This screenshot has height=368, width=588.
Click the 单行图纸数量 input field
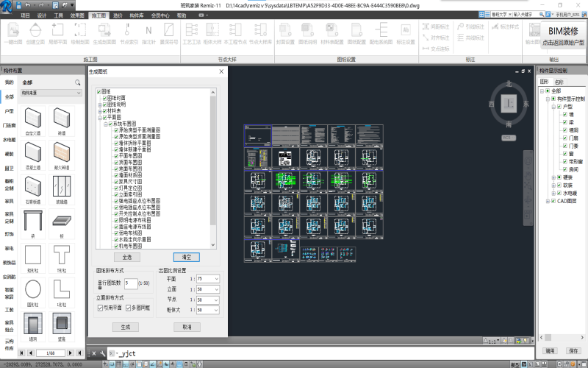[x=131, y=283]
